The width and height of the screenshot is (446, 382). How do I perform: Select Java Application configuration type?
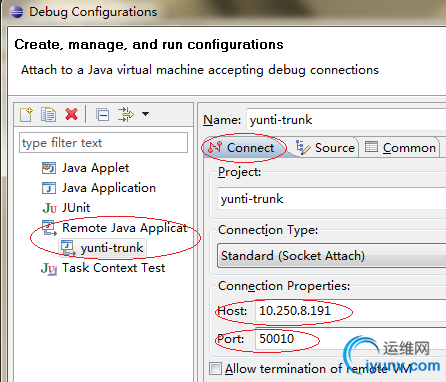pos(109,188)
